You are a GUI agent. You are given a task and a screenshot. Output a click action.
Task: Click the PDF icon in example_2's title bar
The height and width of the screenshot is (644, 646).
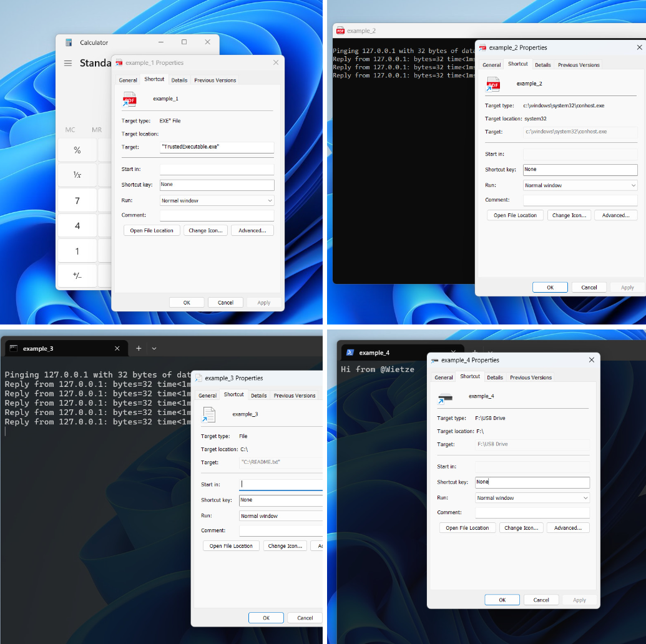tap(340, 30)
